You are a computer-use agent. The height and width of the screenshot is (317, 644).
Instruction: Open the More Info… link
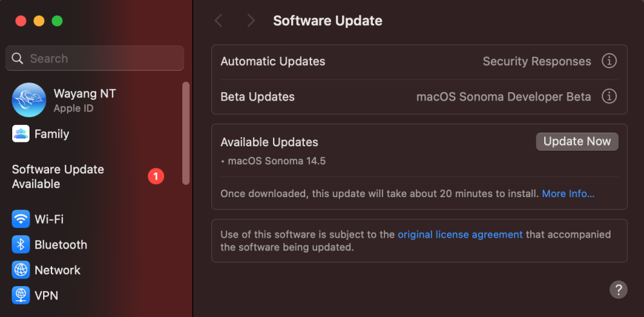[x=568, y=194]
